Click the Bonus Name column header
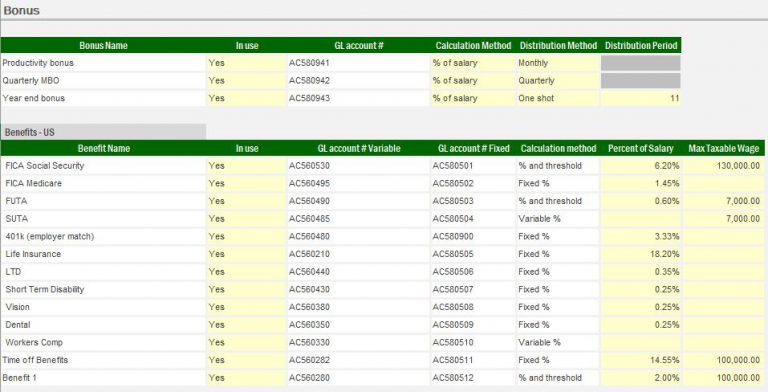 pyautogui.click(x=103, y=46)
